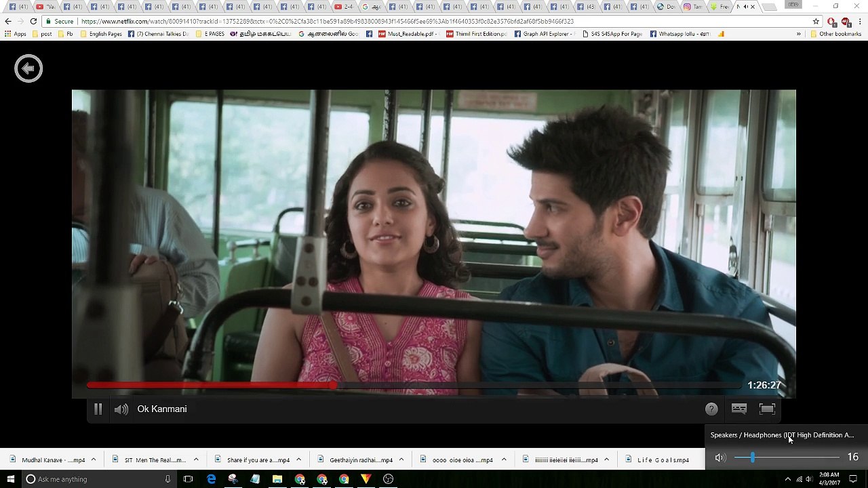This screenshot has height=488, width=868.
Task: Expand the 'Other bookmarks' folder
Action: (835, 34)
